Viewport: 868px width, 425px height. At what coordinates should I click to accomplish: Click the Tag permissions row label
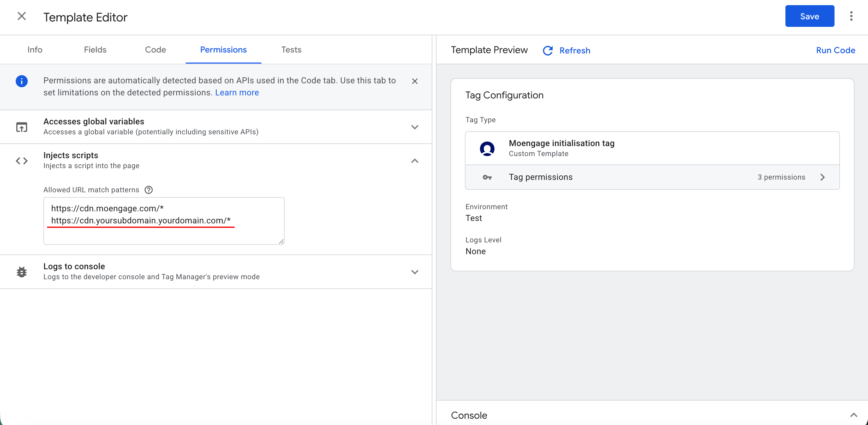point(540,177)
